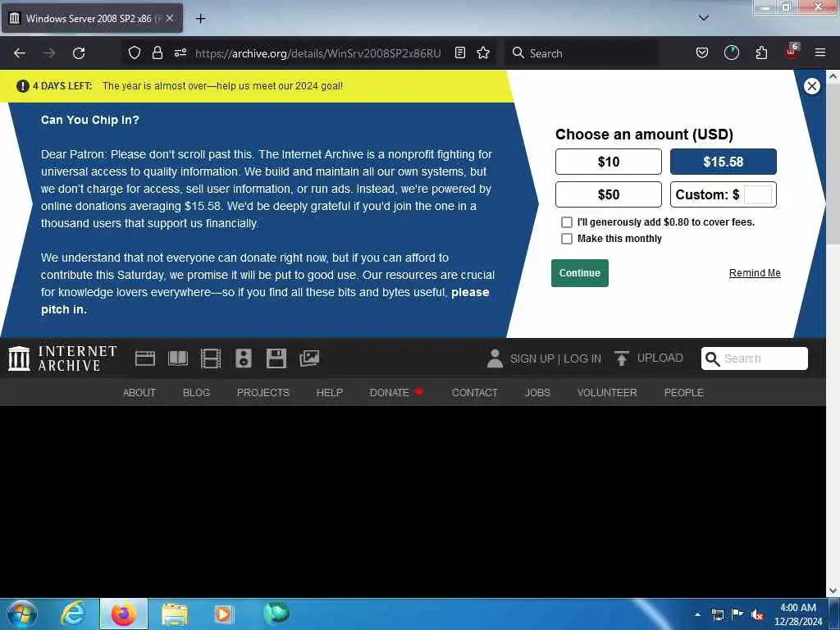The width and height of the screenshot is (840, 630).
Task: Open the ABOUT menu item
Action: [x=139, y=393]
